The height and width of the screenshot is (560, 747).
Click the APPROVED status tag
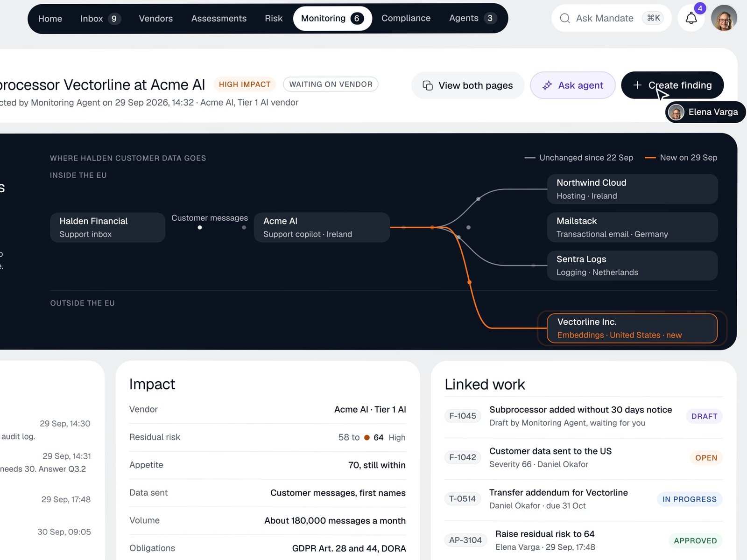click(x=695, y=540)
